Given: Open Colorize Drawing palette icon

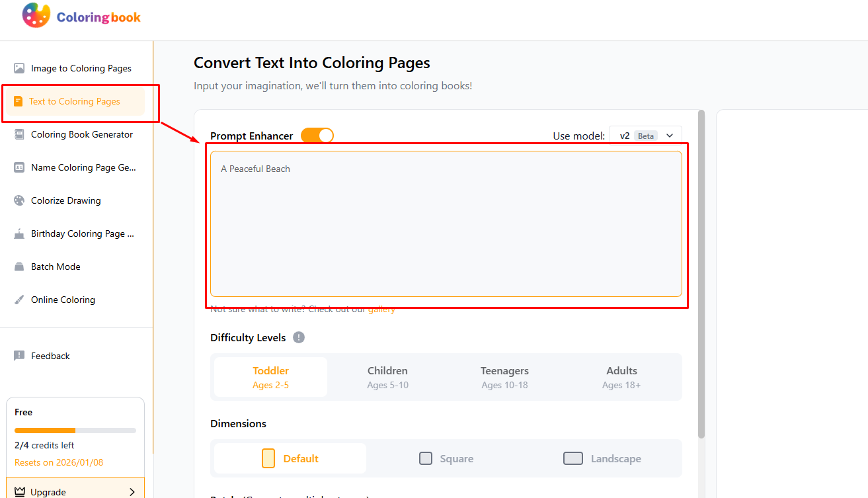Looking at the screenshot, I should pos(19,200).
